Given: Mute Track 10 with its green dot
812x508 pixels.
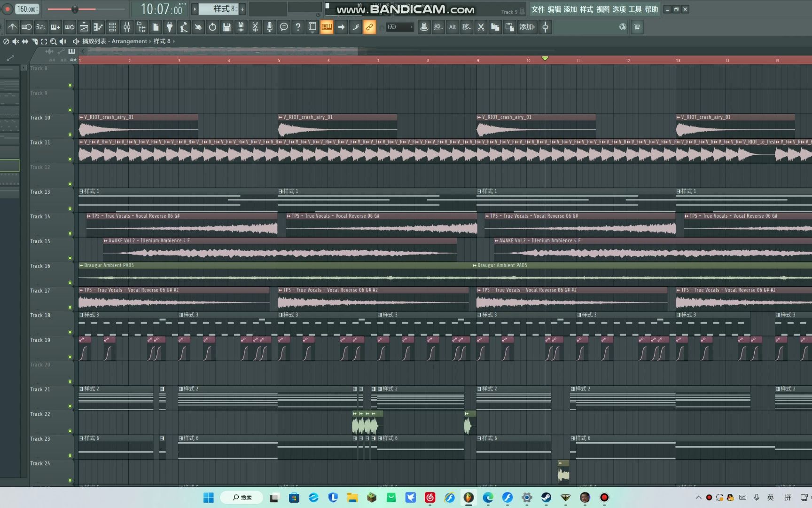Looking at the screenshot, I should coord(70,135).
